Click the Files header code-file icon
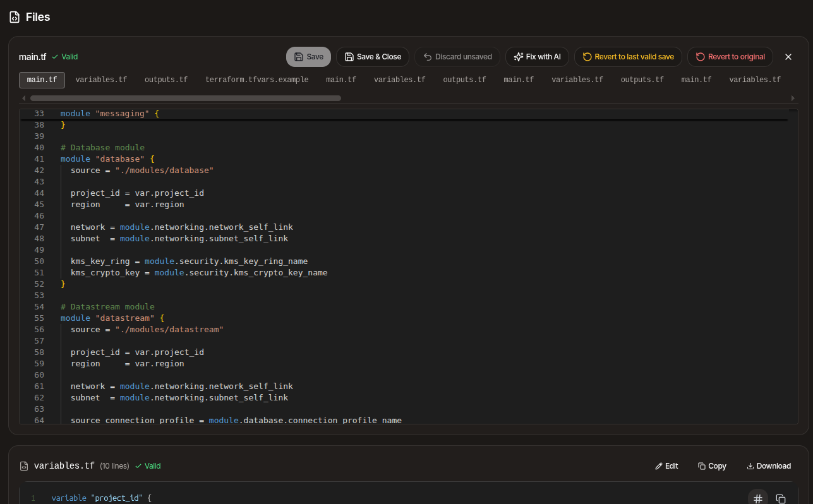 15,17
